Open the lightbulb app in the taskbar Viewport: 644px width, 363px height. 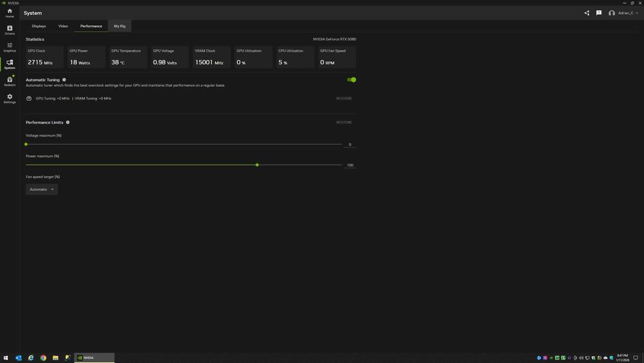(x=68, y=358)
